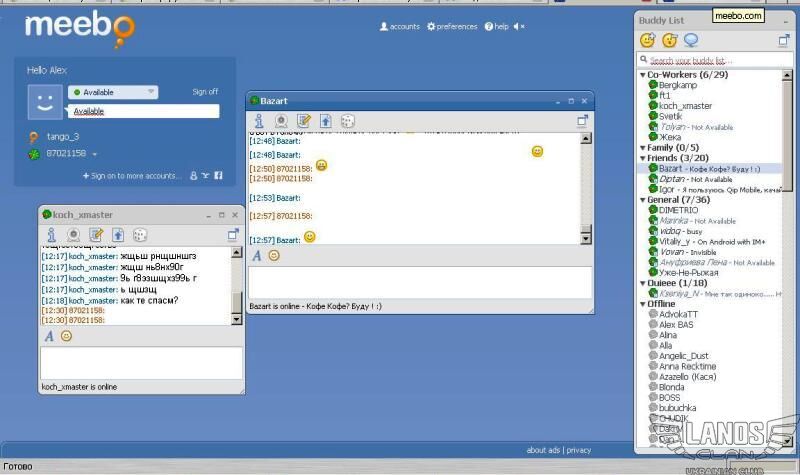Screen dimensions: 800x475
Task: Expand the 87021158 account dropdown arrow
Action: (x=94, y=154)
